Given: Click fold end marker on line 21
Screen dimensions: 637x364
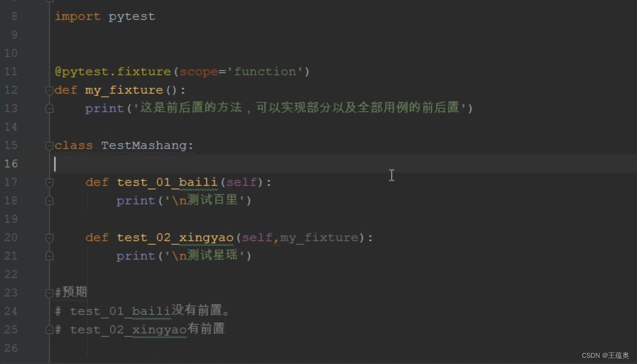Looking at the screenshot, I should click(49, 256).
